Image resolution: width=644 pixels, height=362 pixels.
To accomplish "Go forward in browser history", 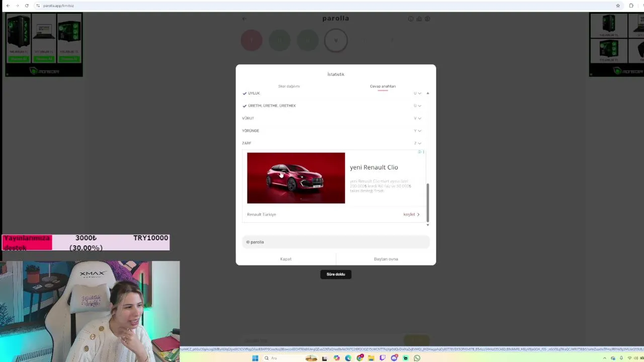I will [x=17, y=6].
